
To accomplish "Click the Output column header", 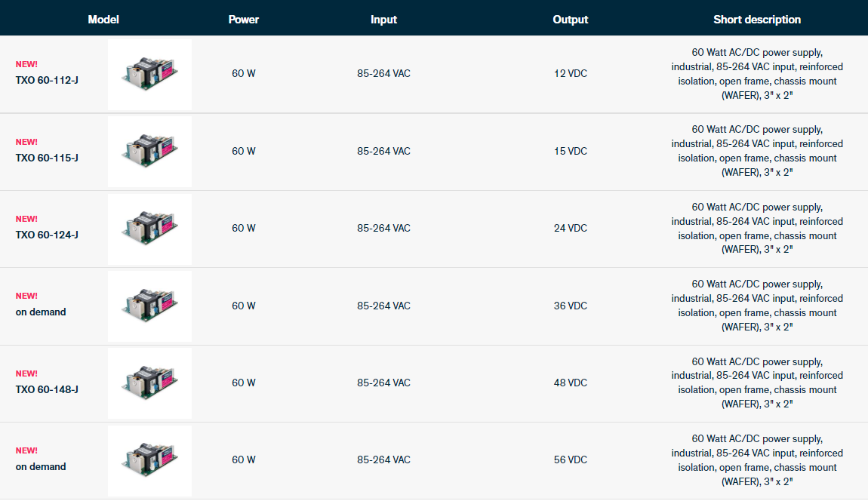I will [570, 20].
